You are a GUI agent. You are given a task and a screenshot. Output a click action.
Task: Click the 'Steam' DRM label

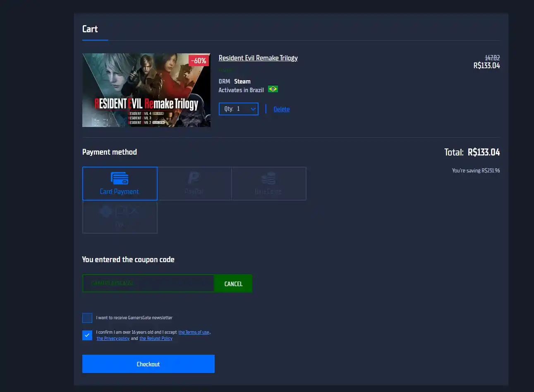pyautogui.click(x=242, y=81)
